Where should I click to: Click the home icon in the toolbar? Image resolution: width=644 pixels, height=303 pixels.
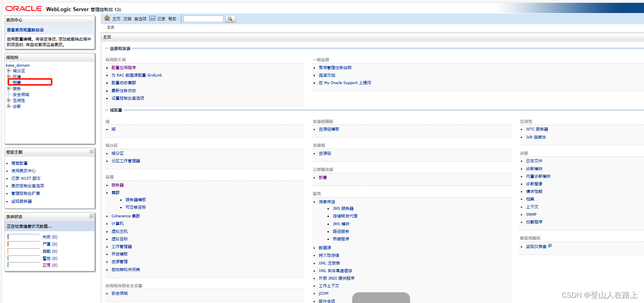[x=107, y=18]
